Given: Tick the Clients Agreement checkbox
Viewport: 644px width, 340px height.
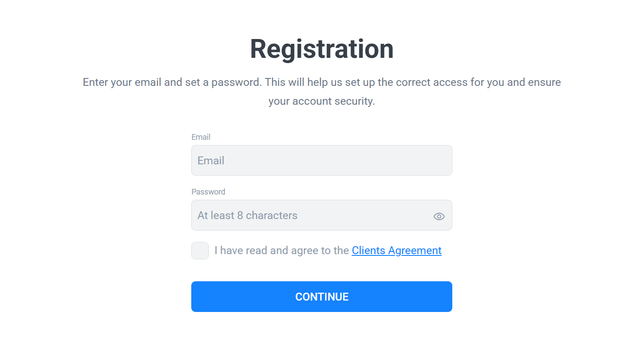Looking at the screenshot, I should [200, 251].
